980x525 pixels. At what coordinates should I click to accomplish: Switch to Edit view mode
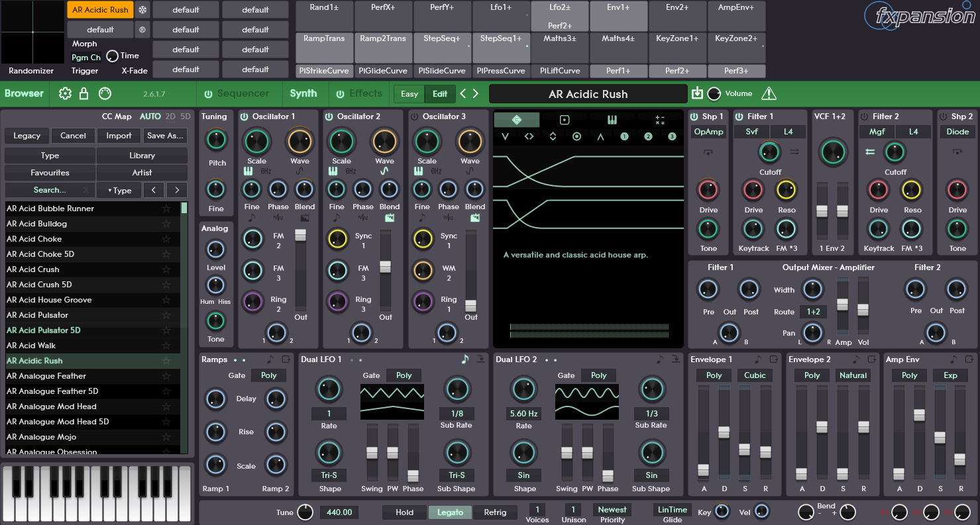pyautogui.click(x=440, y=94)
